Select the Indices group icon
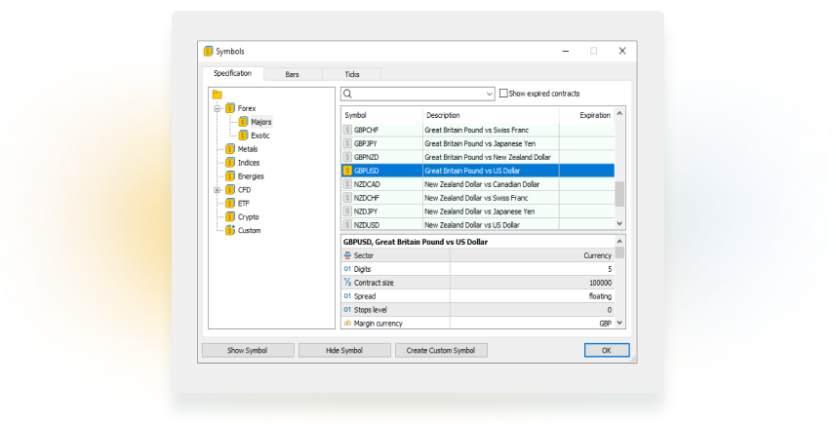 229,162
